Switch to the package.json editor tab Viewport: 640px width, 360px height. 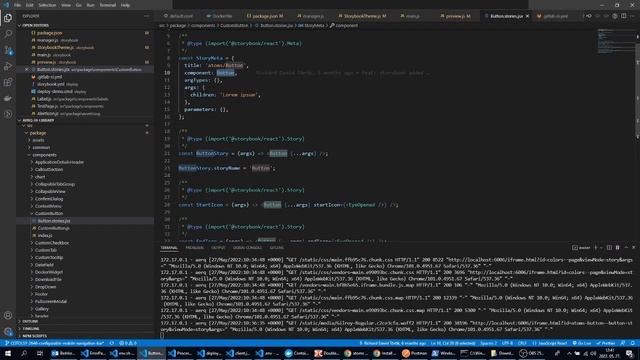pos(265,16)
